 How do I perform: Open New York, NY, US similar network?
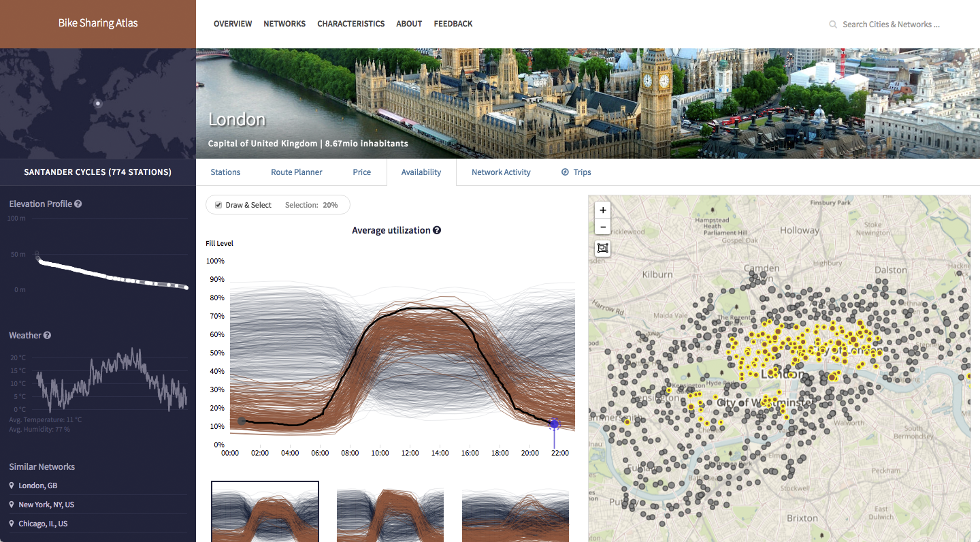[x=46, y=505]
